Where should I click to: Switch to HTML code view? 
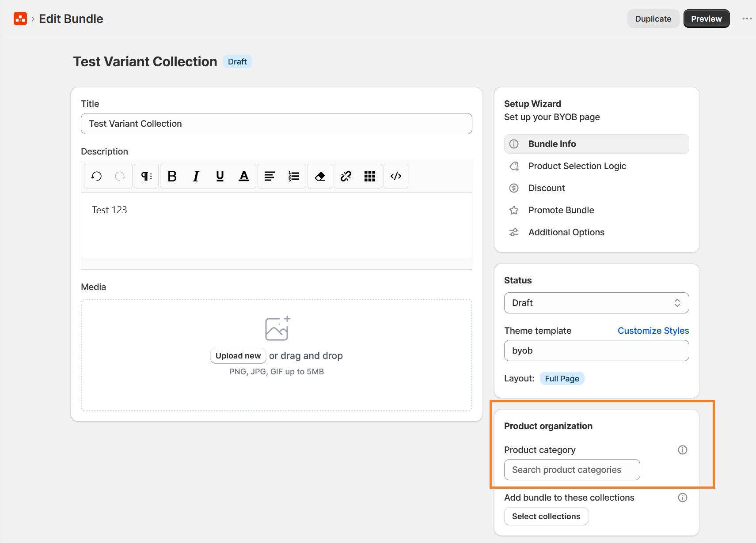point(396,176)
